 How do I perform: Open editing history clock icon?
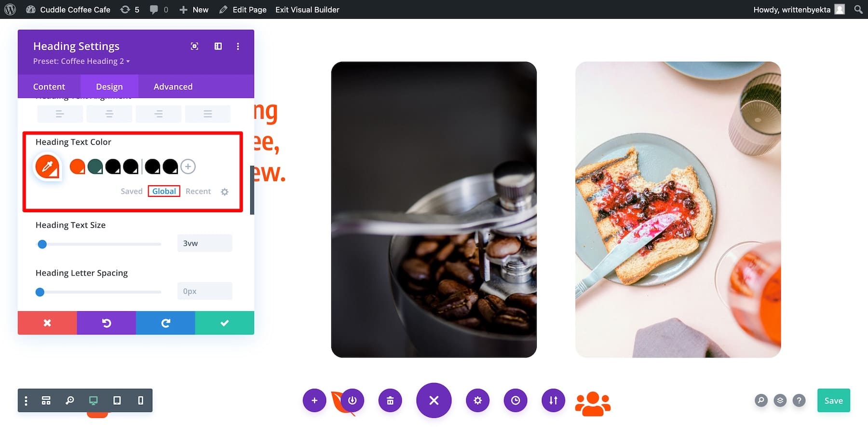click(515, 400)
